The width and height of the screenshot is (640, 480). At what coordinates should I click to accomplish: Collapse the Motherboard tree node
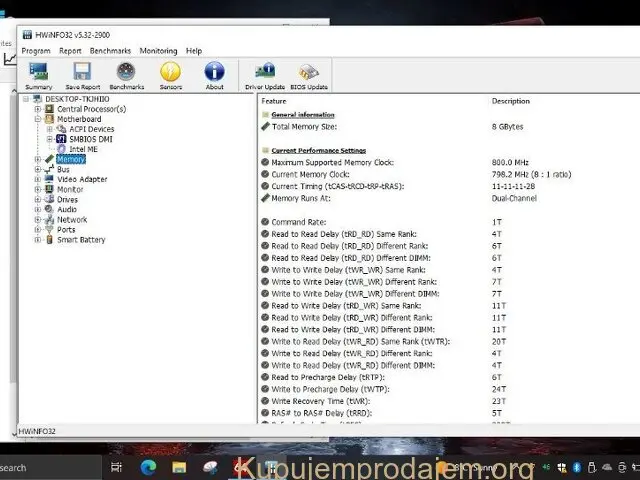click(38, 119)
